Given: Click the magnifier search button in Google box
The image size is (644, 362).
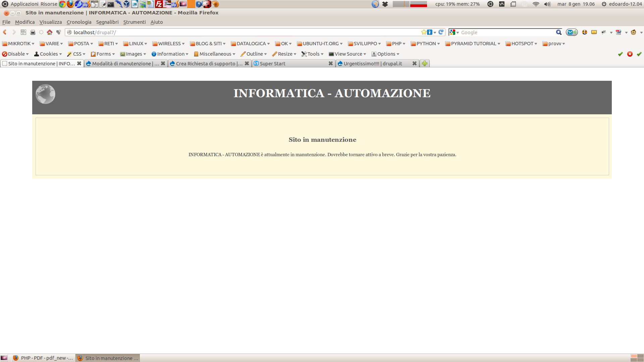Looking at the screenshot, I should point(558,32).
